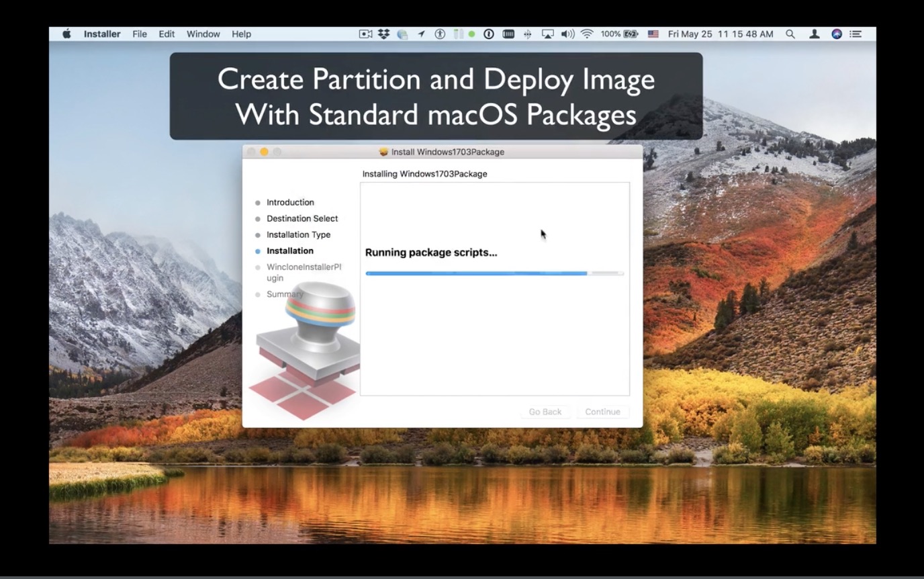This screenshot has height=579, width=924.
Task: Click the location services arrow icon
Action: pyautogui.click(x=421, y=34)
